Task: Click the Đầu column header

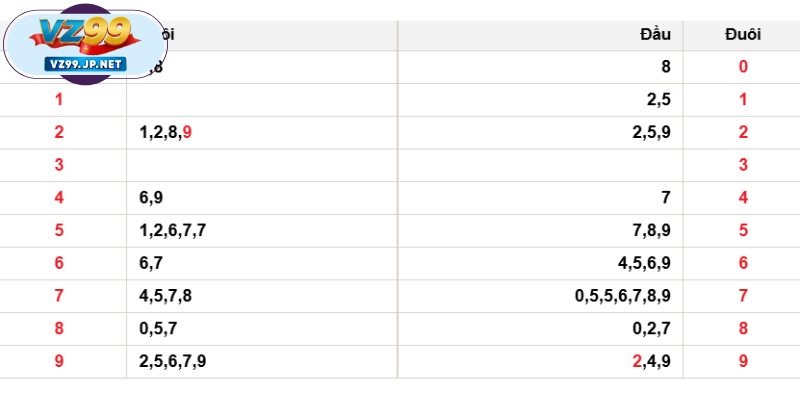Action: click(655, 35)
